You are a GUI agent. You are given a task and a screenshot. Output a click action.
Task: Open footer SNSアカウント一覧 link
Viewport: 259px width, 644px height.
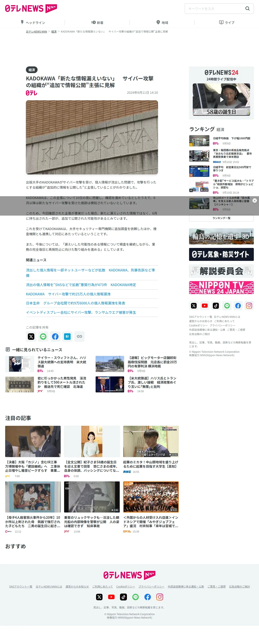tap(21, 586)
